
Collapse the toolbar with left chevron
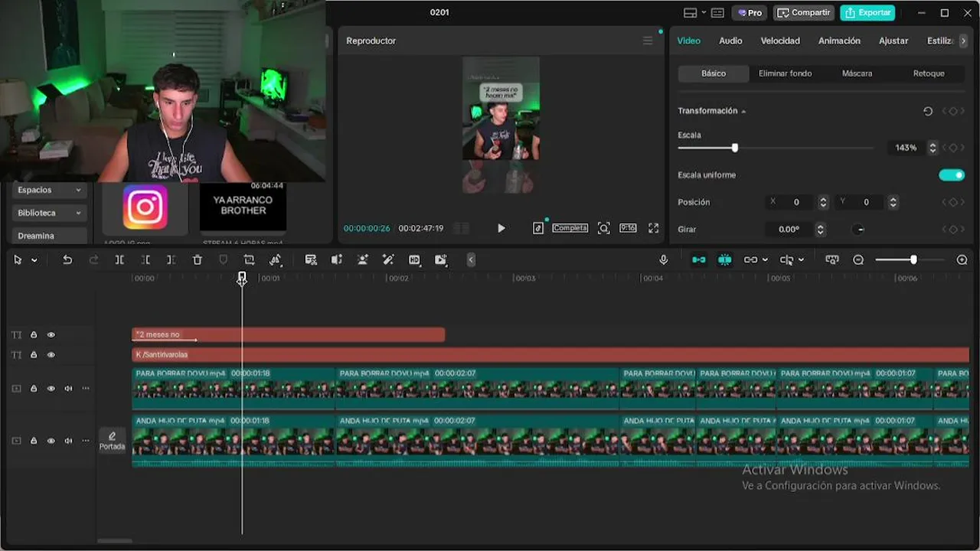coord(471,260)
